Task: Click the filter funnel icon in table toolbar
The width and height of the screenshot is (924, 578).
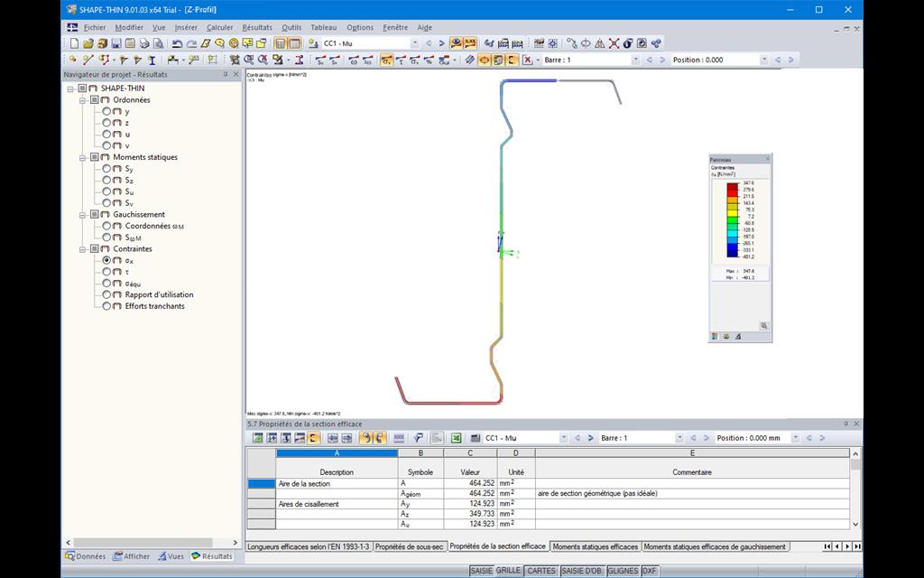Action: pos(418,438)
